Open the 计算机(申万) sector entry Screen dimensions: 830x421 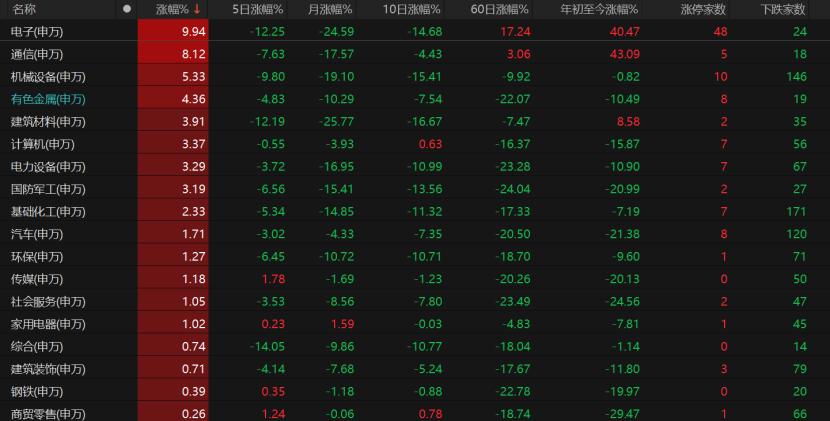42,144
